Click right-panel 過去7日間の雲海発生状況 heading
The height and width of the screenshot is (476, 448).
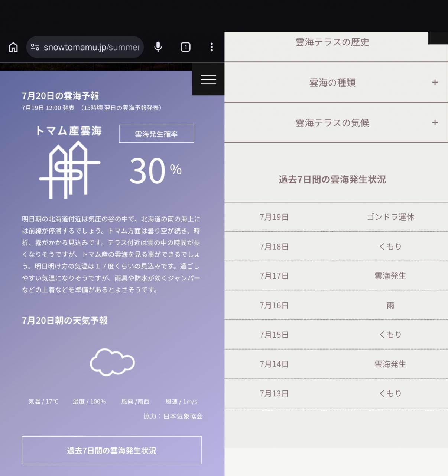pos(332,180)
